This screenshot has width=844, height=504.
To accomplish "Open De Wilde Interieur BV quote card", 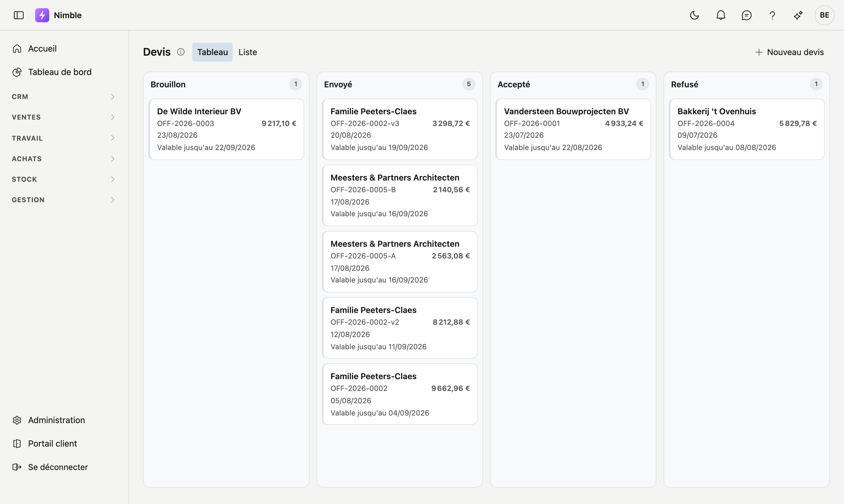I will click(x=226, y=129).
